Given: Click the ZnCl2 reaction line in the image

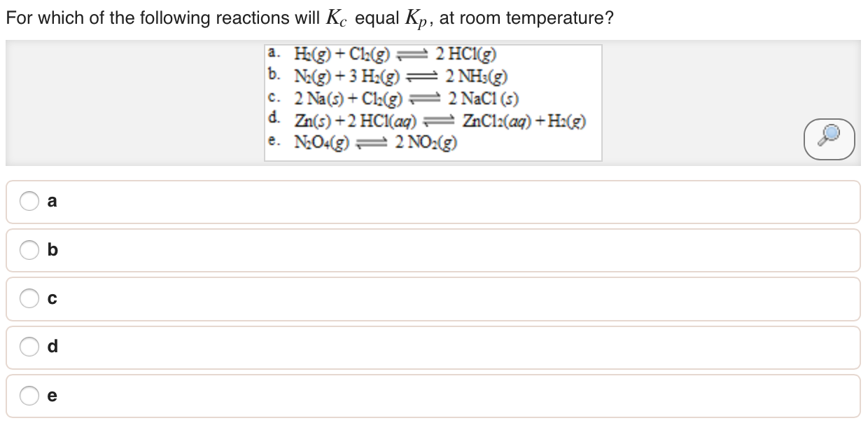Looking at the screenshot, I should click(x=426, y=120).
